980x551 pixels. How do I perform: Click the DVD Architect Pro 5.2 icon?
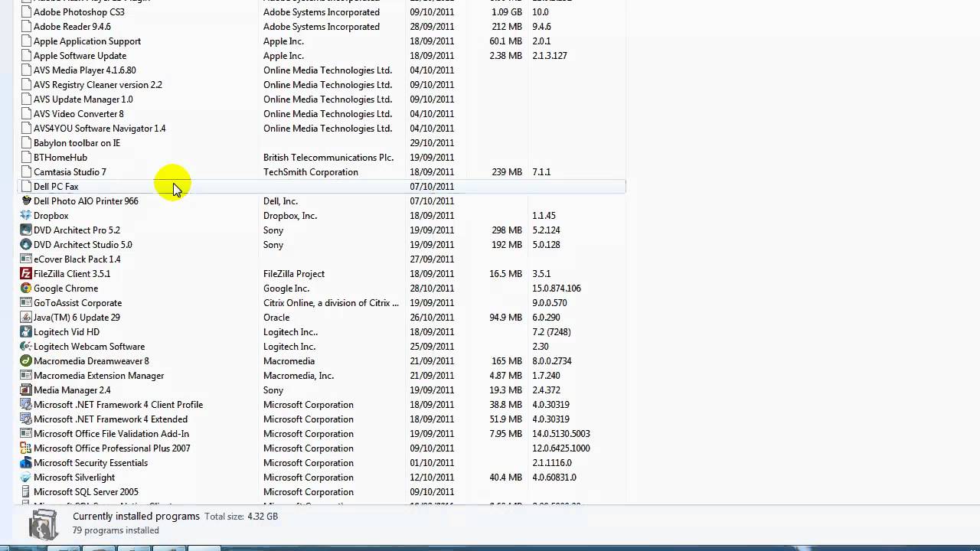[26, 230]
